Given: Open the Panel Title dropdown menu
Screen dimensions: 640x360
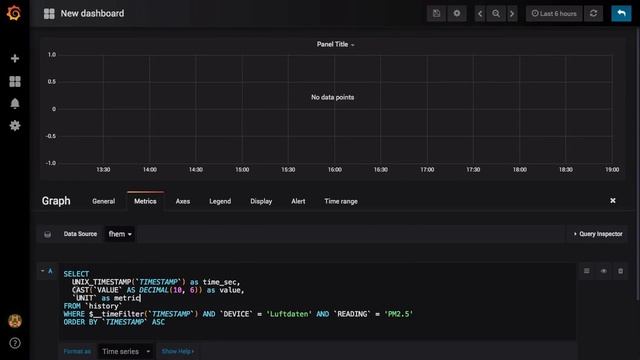Looking at the screenshot, I should [335, 44].
